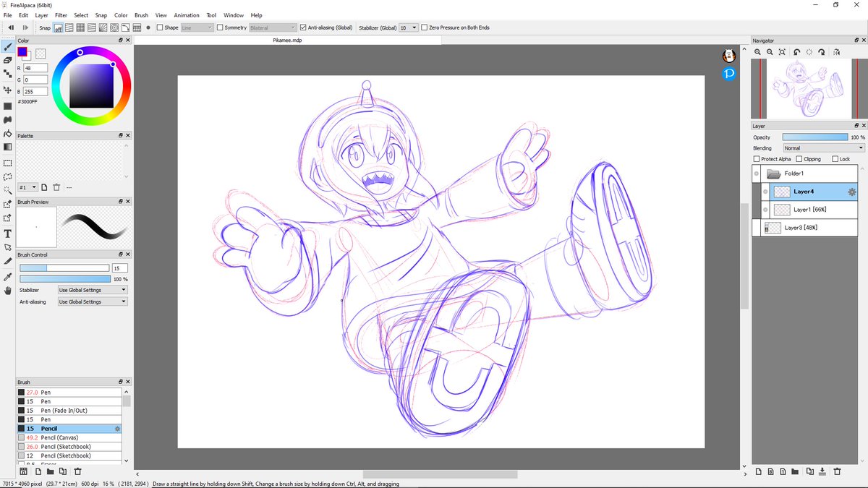This screenshot has width=868, height=488.
Task: Check the Clipping checkbox
Action: pos(799,159)
